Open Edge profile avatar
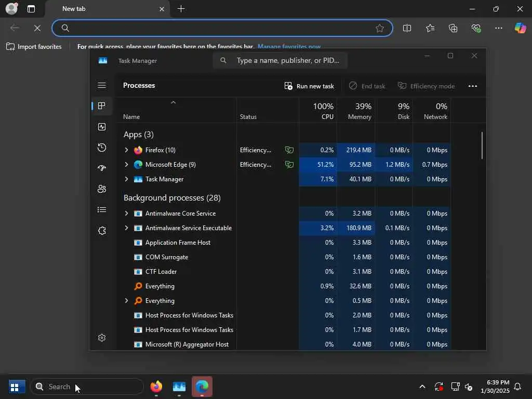The height and width of the screenshot is (399, 532). (12, 8)
